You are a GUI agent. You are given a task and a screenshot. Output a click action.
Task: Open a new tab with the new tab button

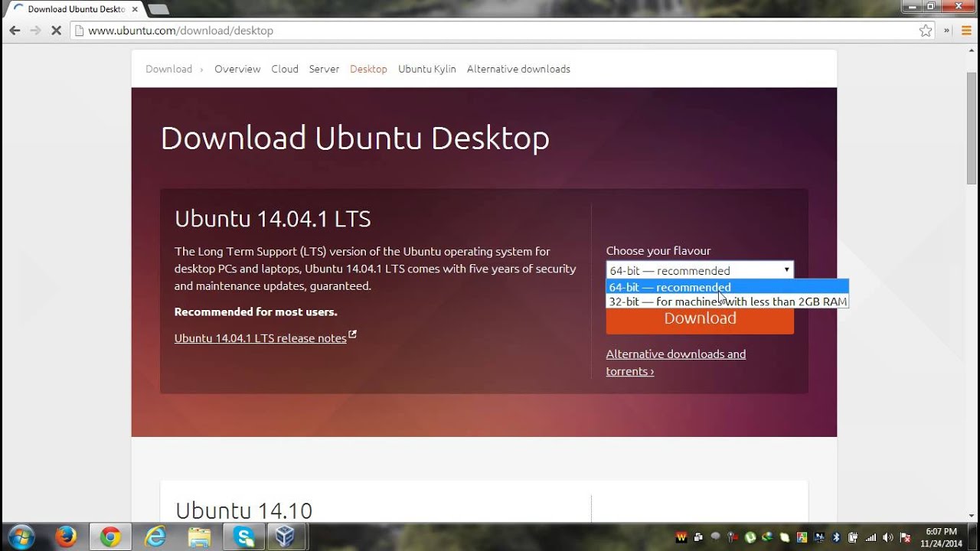click(x=158, y=9)
